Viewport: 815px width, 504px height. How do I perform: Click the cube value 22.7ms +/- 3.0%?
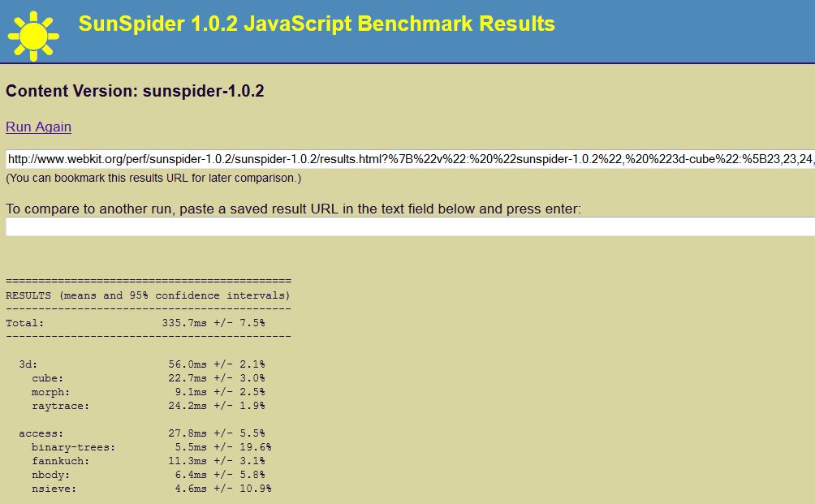[216, 377]
